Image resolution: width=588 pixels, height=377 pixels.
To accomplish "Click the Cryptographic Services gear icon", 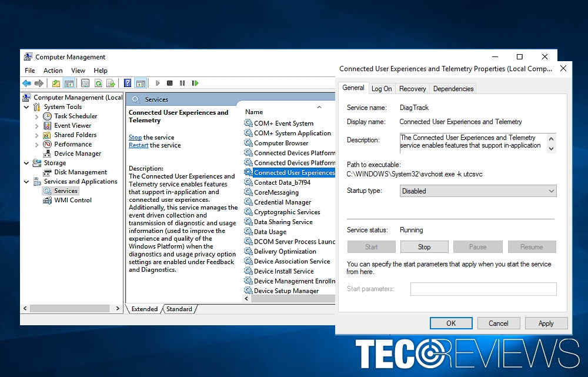I will (x=248, y=212).
